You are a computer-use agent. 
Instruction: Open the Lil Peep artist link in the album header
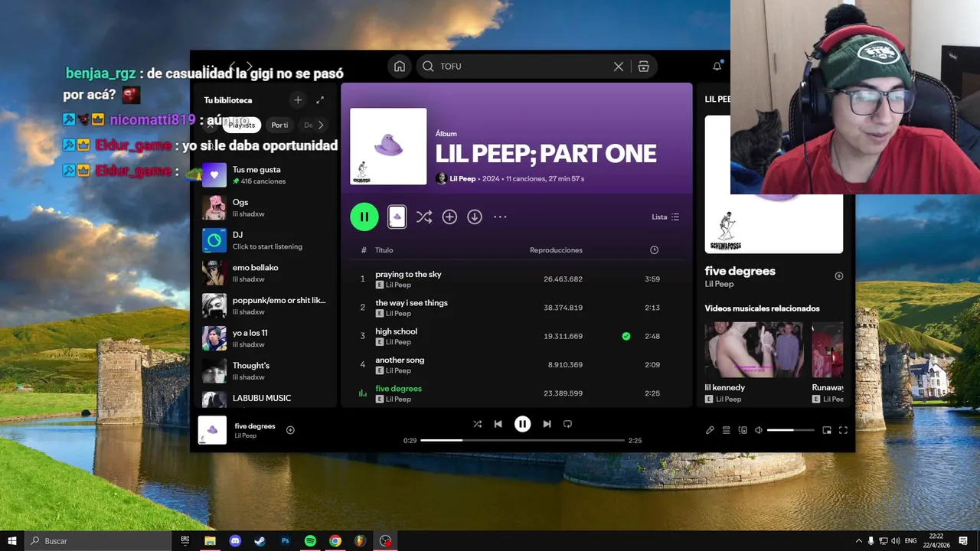462,179
